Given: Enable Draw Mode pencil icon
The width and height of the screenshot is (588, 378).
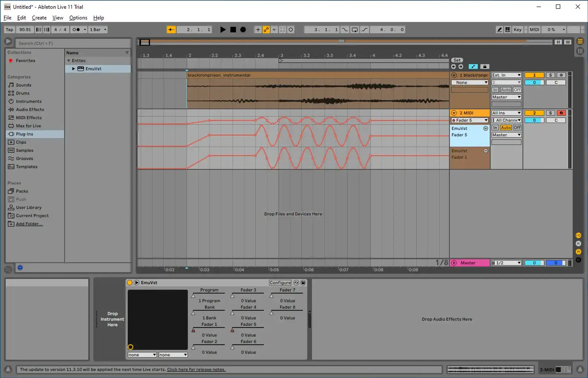Looking at the screenshot, I should pos(499,30).
